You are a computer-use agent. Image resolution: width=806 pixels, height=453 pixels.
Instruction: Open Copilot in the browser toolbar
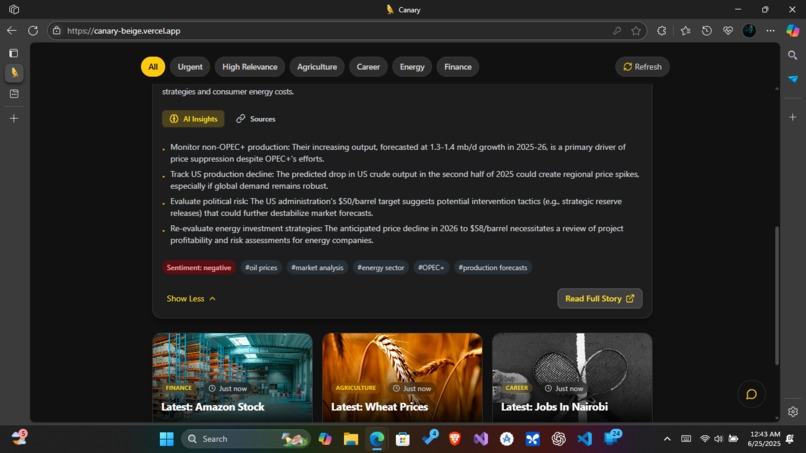pos(793,31)
